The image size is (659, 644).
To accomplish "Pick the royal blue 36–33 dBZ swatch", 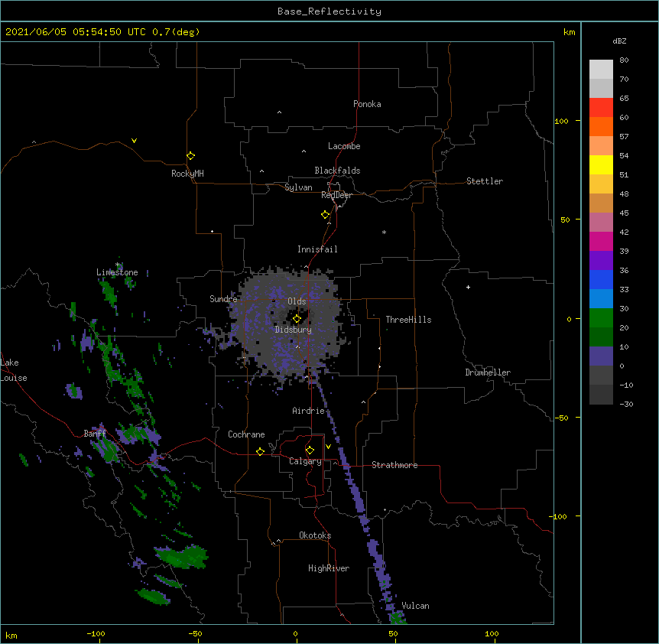I will pos(601,279).
